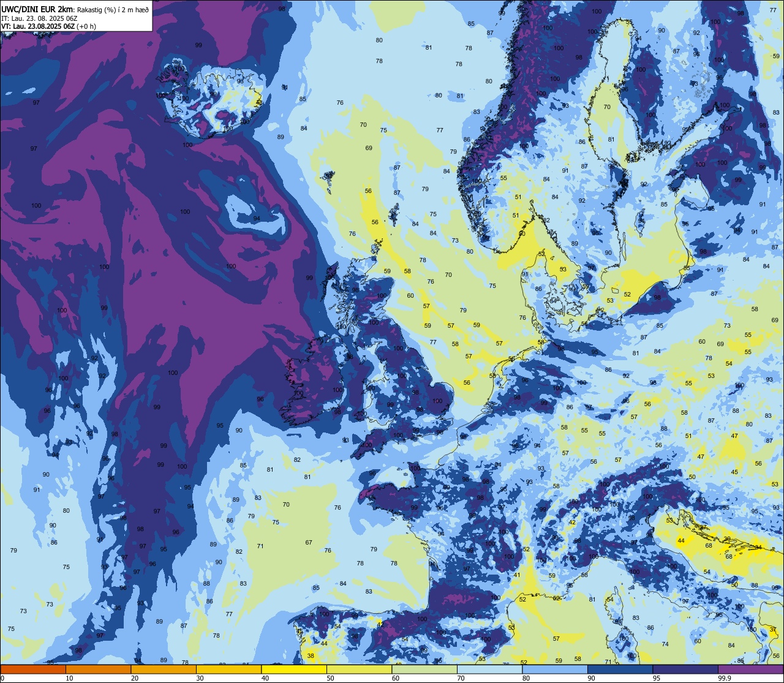Click the amber 30–40 legend segment
The height and width of the screenshot is (683, 784).
click(x=229, y=670)
